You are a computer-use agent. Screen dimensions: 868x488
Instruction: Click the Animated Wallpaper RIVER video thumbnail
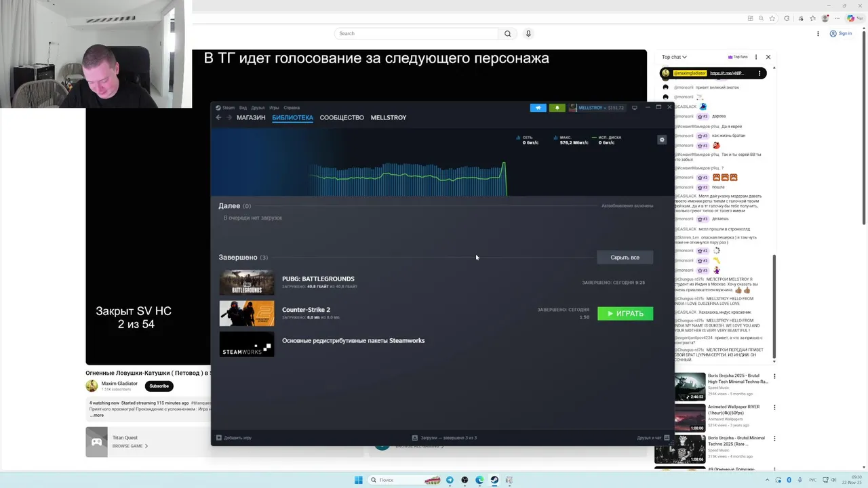(690, 419)
